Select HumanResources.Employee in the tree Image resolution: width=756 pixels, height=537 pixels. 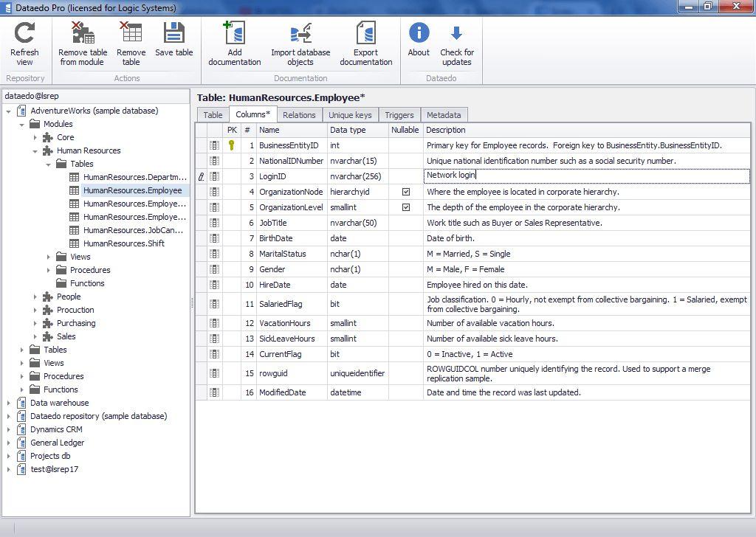pos(133,190)
